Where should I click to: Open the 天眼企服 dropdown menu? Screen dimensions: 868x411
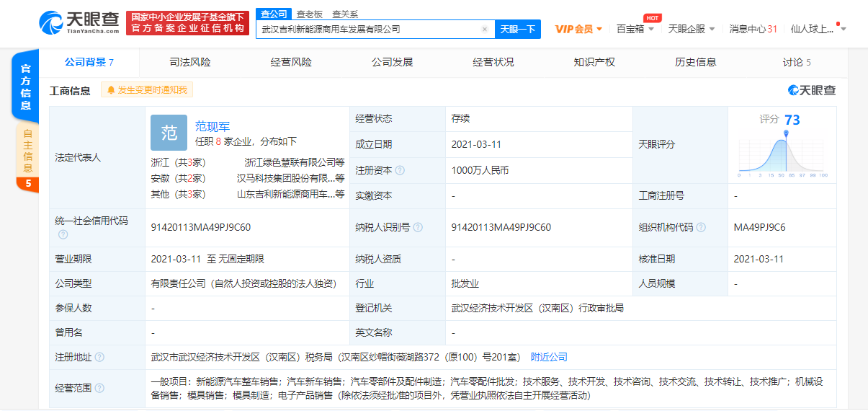[692, 29]
